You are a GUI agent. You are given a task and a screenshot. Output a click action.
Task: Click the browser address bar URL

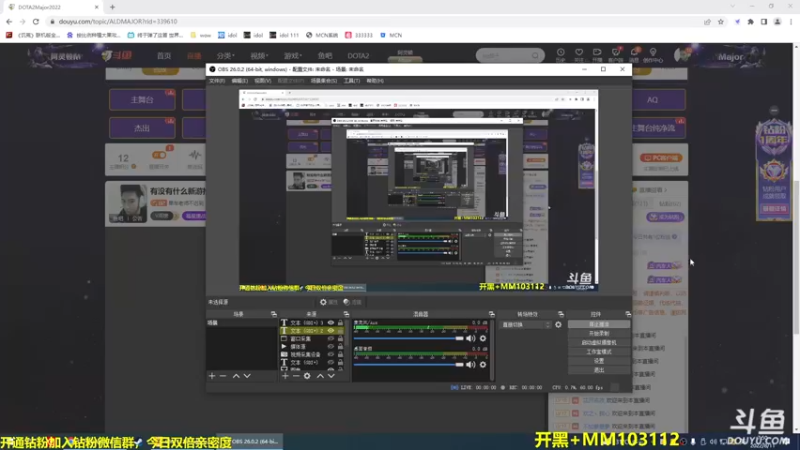pos(118,21)
